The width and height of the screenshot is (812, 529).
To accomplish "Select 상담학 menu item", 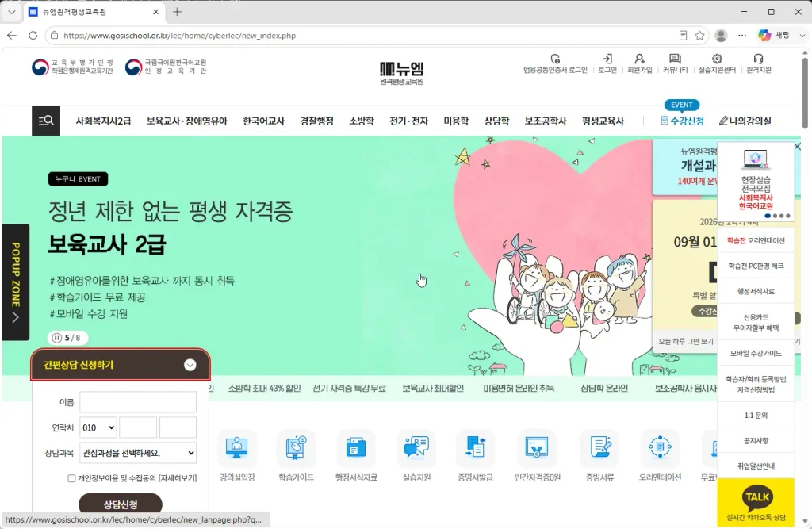I will pos(496,121).
